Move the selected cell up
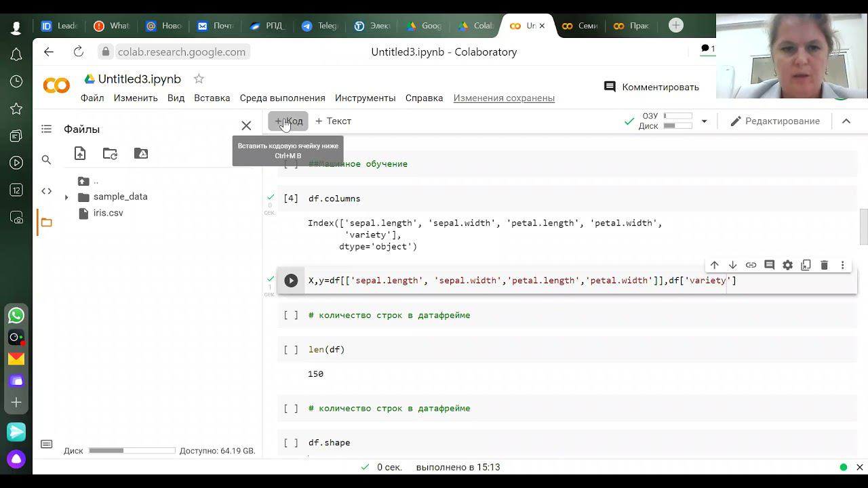Screen dimensions: 868x488 (x=714, y=265)
